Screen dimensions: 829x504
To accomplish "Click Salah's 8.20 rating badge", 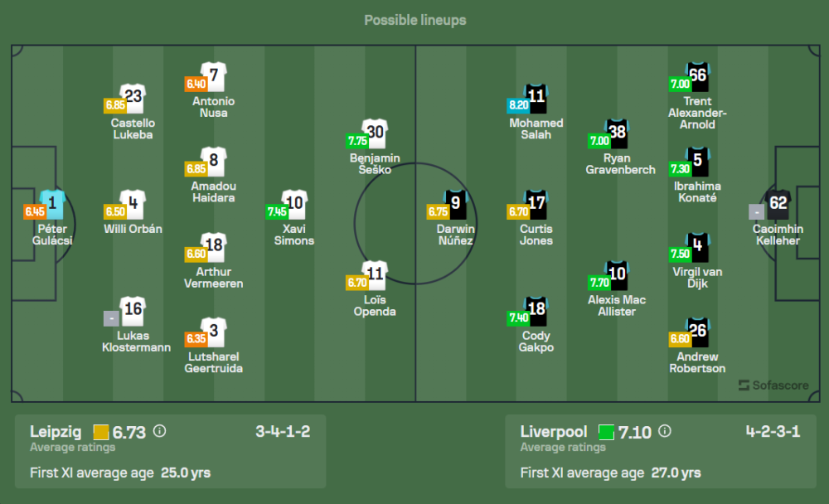I will coord(517,105).
